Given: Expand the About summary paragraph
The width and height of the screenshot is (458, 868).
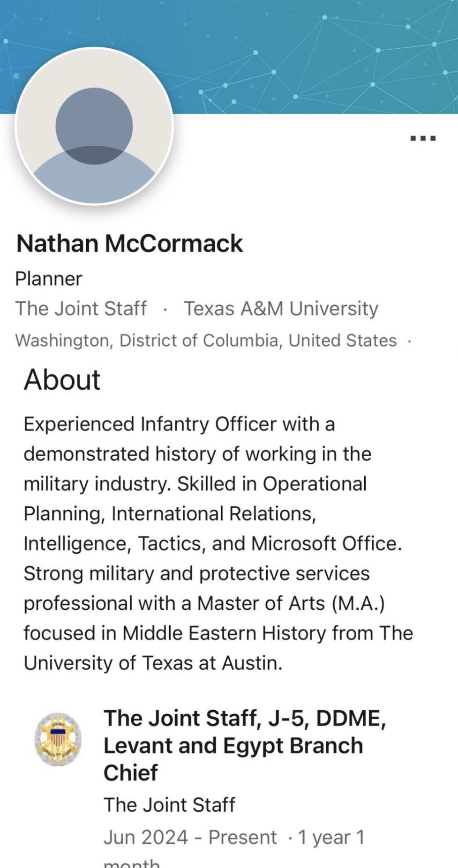Looking at the screenshot, I should (218, 543).
